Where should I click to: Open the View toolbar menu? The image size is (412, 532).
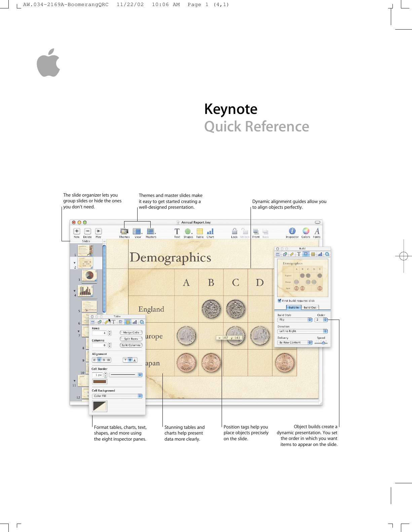pos(137,231)
